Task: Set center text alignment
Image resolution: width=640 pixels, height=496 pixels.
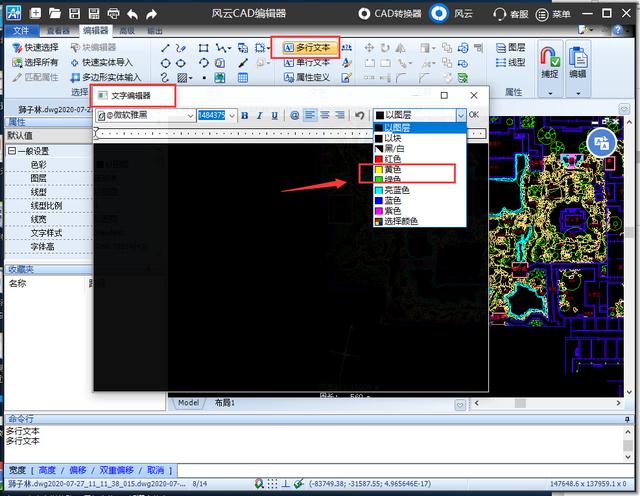Action: point(325,116)
